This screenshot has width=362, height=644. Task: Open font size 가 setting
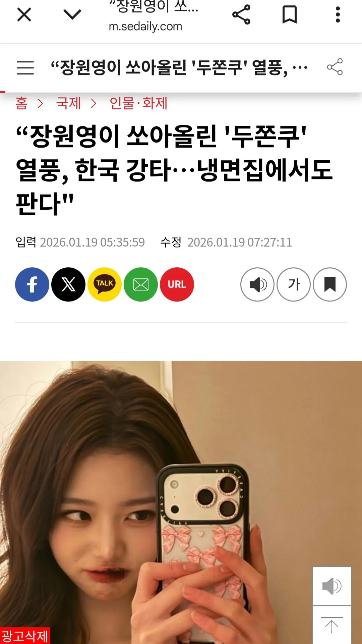click(294, 284)
